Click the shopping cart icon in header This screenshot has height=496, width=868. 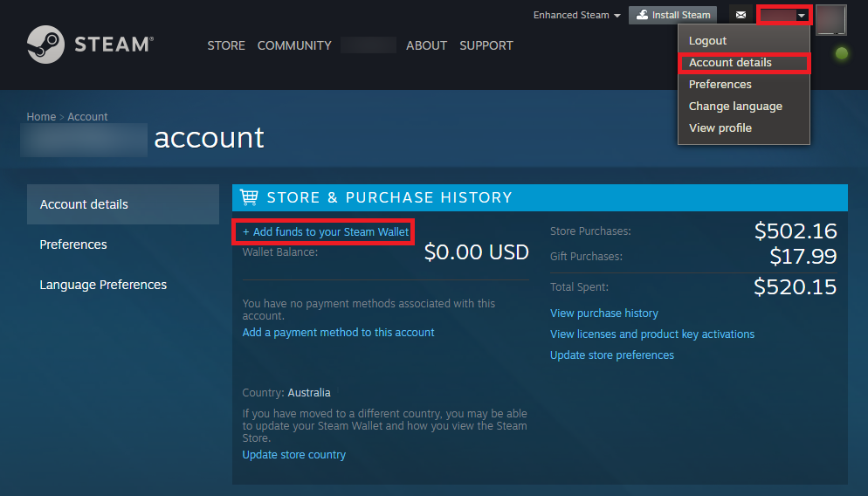[x=249, y=197]
